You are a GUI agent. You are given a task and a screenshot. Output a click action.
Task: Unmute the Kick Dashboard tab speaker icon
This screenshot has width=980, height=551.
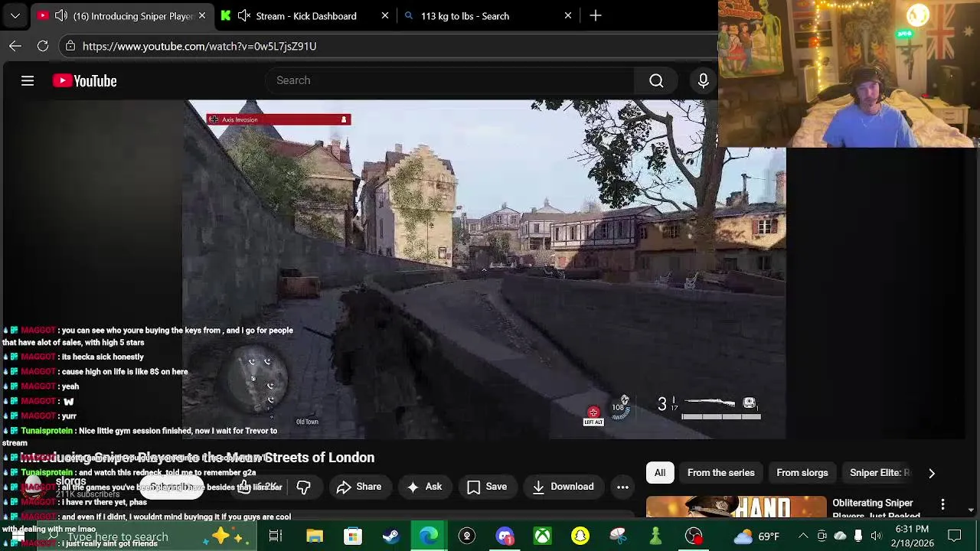244,15
